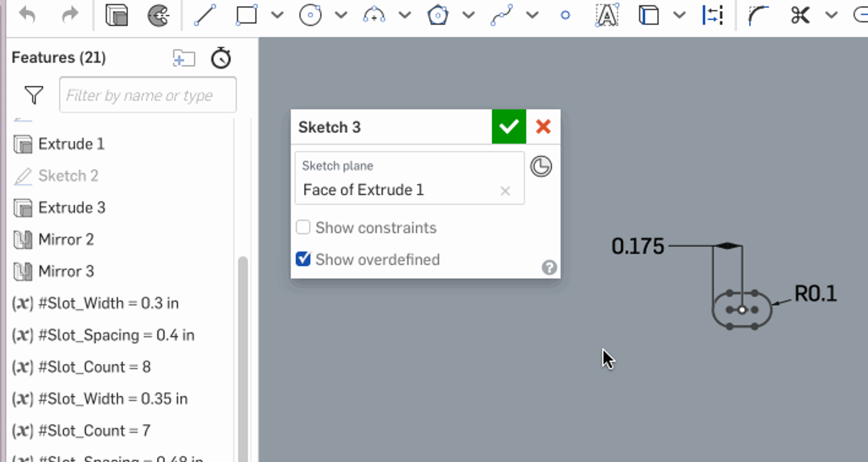Select the Sketch fillet tool
The image size is (868, 462).
[758, 15]
